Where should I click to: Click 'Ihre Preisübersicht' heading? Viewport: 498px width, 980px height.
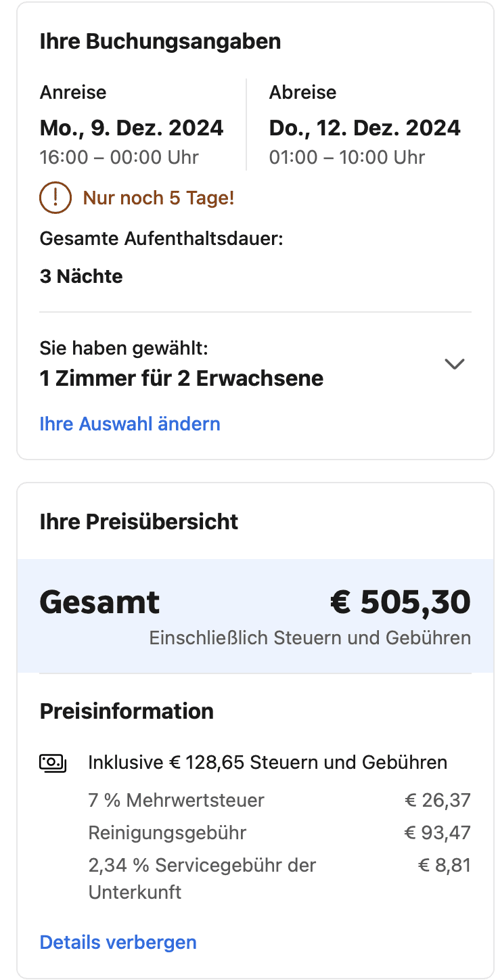point(139,522)
